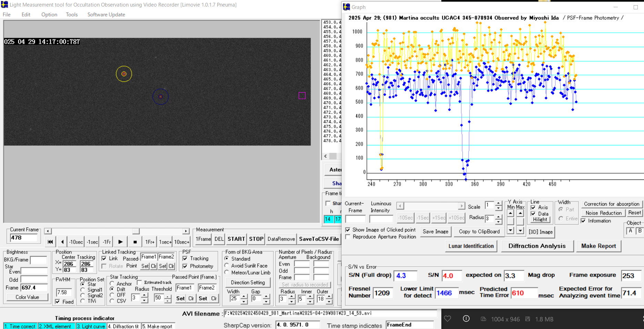Increase the Scale spinner value

click(x=499, y=204)
